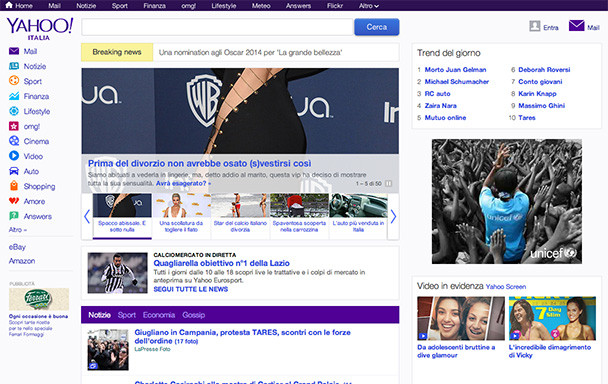
Task: Open eBay link in left sidebar
Action: tap(17, 247)
